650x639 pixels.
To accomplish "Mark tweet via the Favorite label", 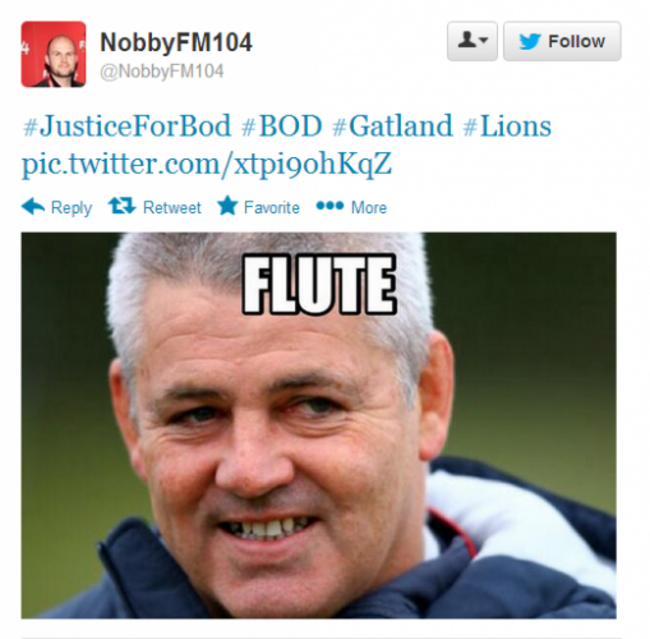I will click(272, 207).
